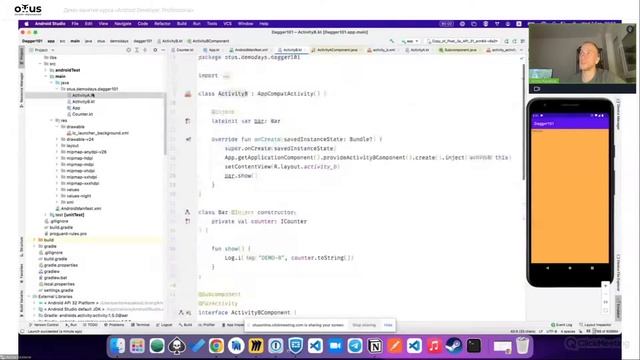Open the Problems tool window tab

pyautogui.click(x=114, y=325)
